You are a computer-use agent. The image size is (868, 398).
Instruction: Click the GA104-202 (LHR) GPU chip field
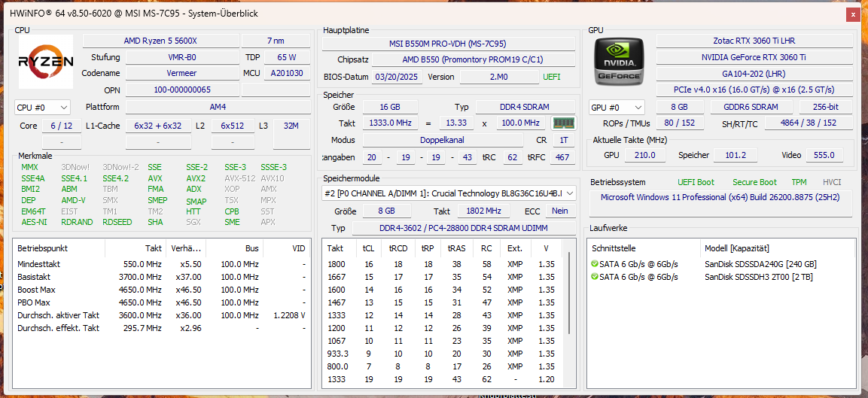click(x=754, y=73)
